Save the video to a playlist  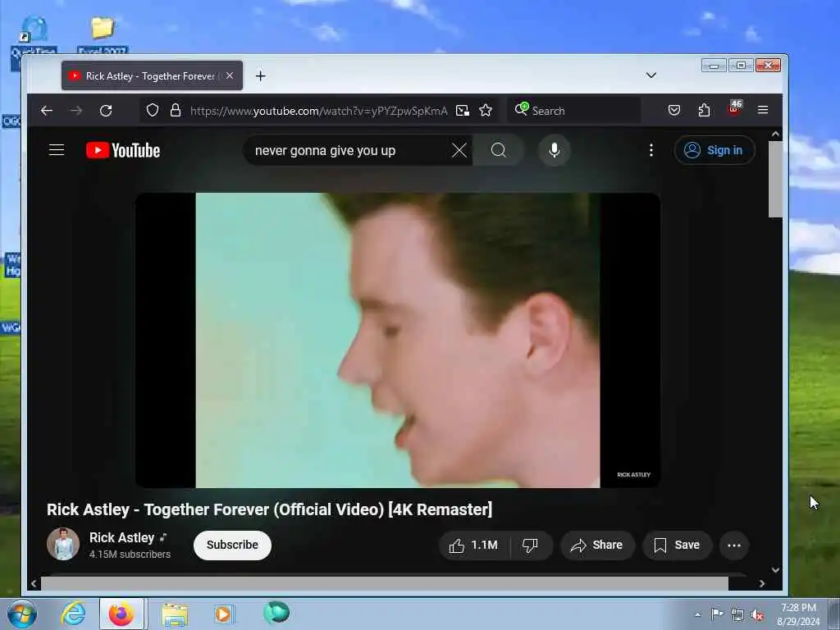[677, 546]
